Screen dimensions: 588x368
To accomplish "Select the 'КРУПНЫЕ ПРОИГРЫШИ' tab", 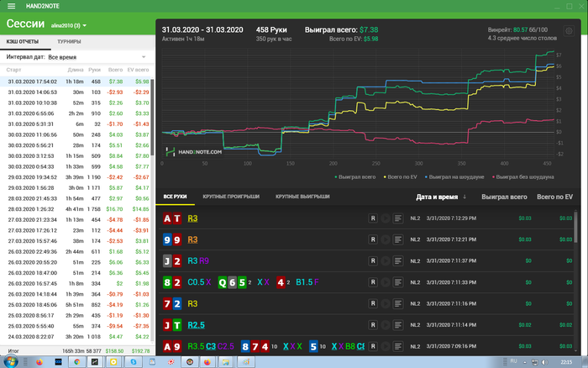I will pyautogui.click(x=231, y=197).
